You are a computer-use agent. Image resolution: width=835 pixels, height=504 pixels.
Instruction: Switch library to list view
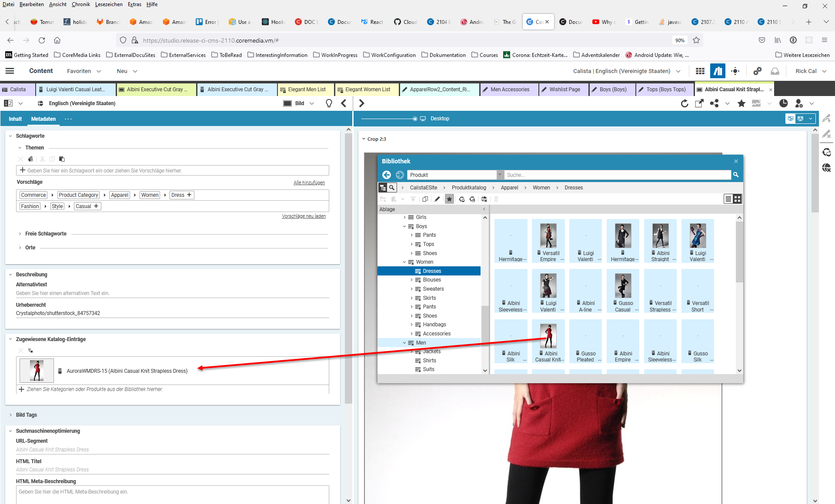728,199
